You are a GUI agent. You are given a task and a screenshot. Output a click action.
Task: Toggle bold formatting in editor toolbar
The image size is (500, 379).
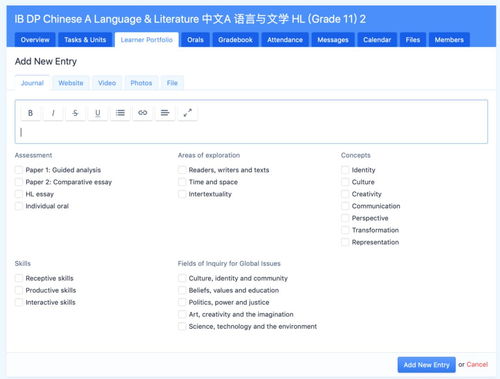pos(30,113)
